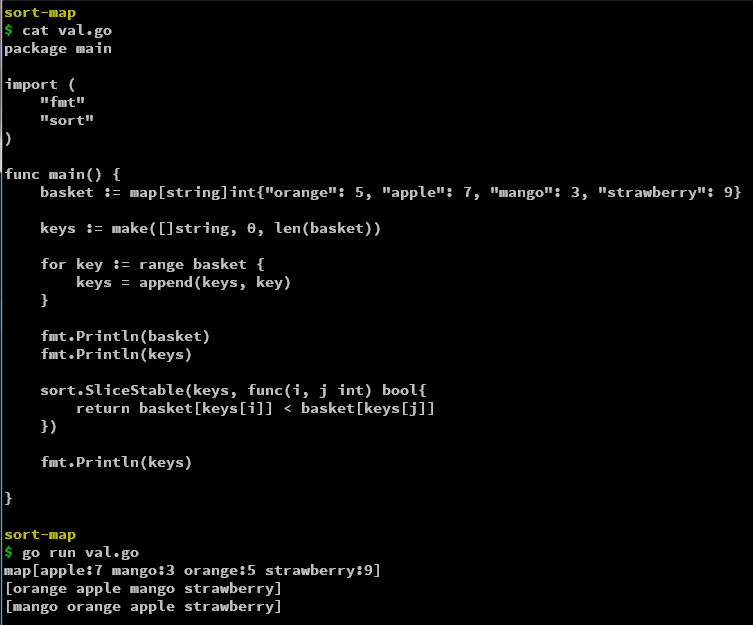753x625 pixels.
Task: Click the 'go run val.go' command
Action: pyautogui.click(x=80, y=552)
